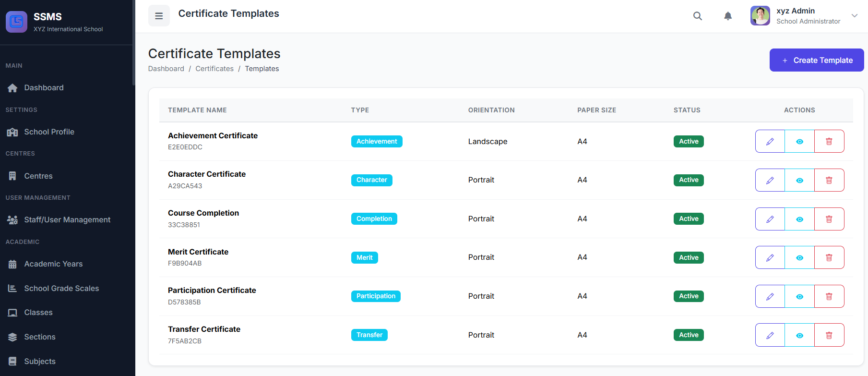The width and height of the screenshot is (868, 376).
Task: Delete the Transfer Certificate template
Action: click(829, 335)
